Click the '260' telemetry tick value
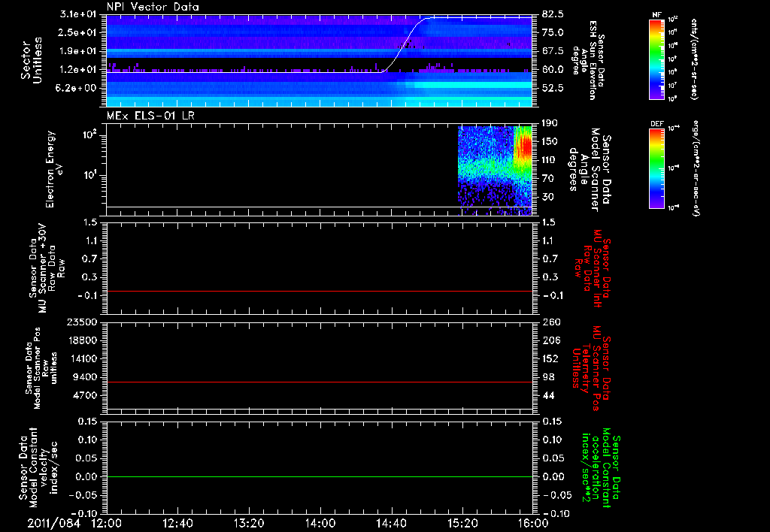 pos(550,322)
